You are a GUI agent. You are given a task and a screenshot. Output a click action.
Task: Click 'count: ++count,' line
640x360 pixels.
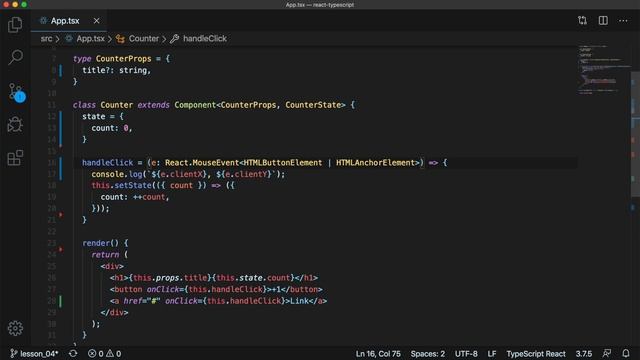tap(135, 197)
